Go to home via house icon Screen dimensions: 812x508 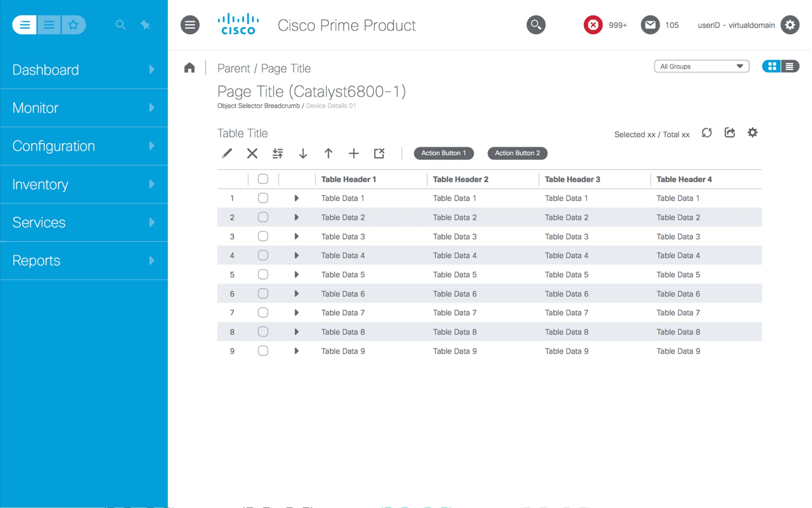pos(190,68)
